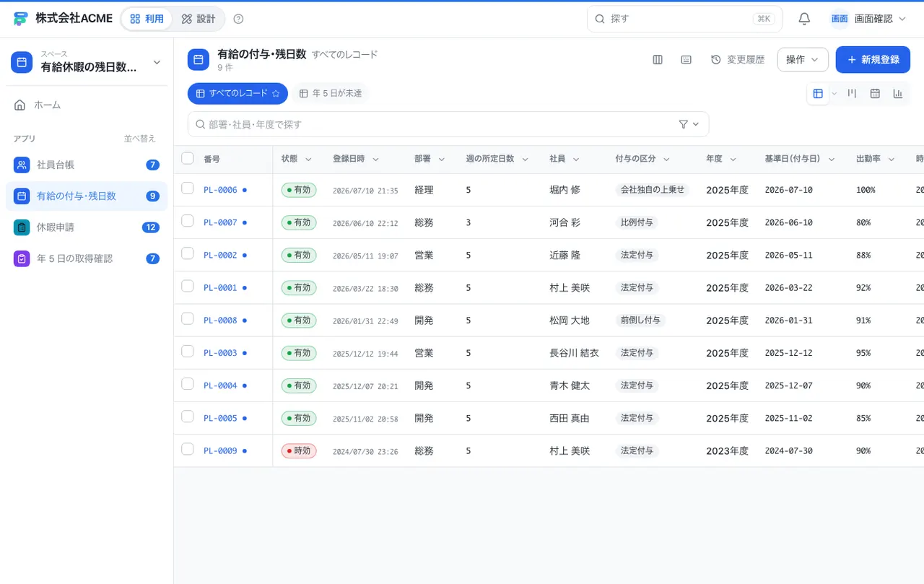
Task: Star the すべてのレコード view
Action: [x=276, y=93]
